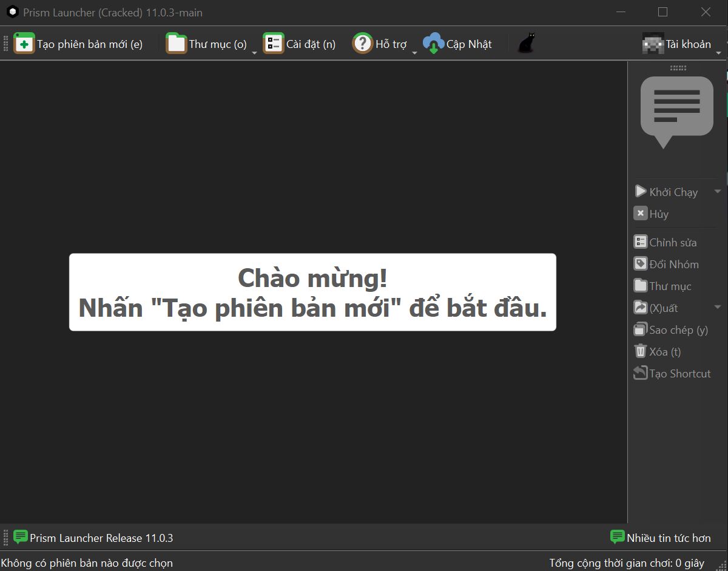Click the "Hỗ trợ" question mark icon

[363, 44]
